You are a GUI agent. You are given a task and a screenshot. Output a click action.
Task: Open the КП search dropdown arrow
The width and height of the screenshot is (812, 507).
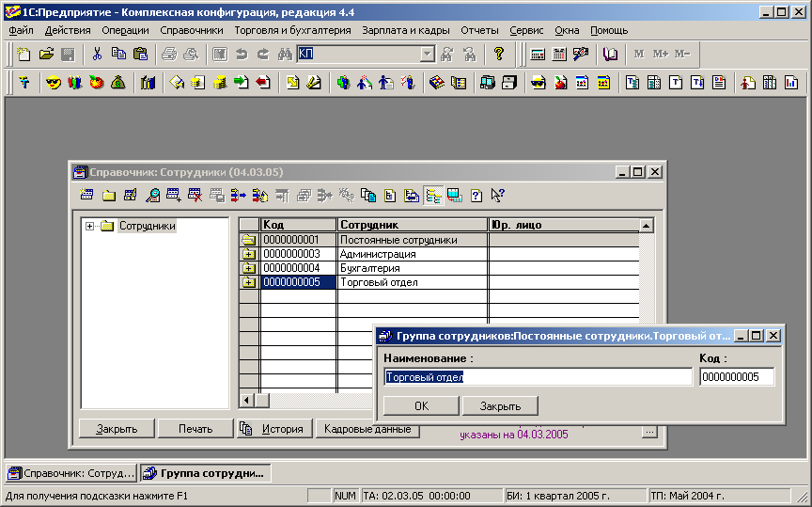tap(428, 55)
